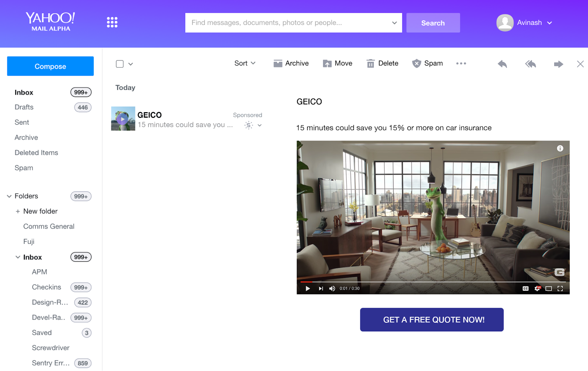Image resolution: width=588 pixels, height=371 pixels.
Task: Click the Compose button
Action: click(x=50, y=66)
